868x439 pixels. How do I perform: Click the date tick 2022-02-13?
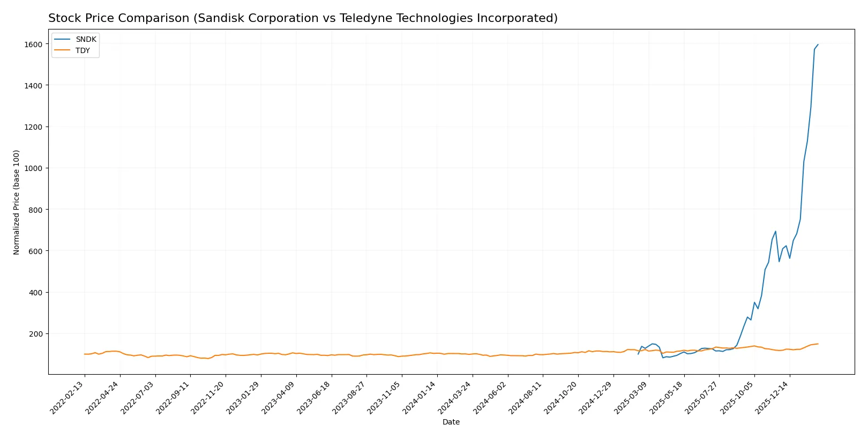point(68,398)
